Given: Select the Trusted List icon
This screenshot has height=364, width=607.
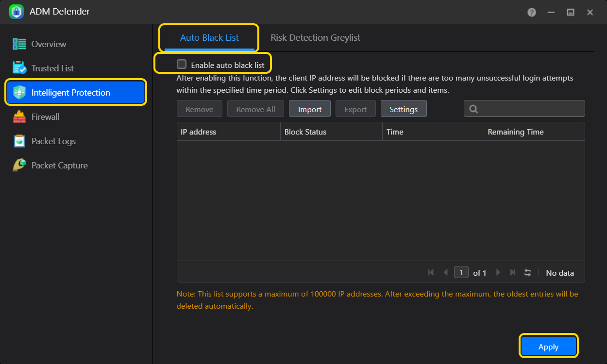Looking at the screenshot, I should pyautogui.click(x=19, y=68).
